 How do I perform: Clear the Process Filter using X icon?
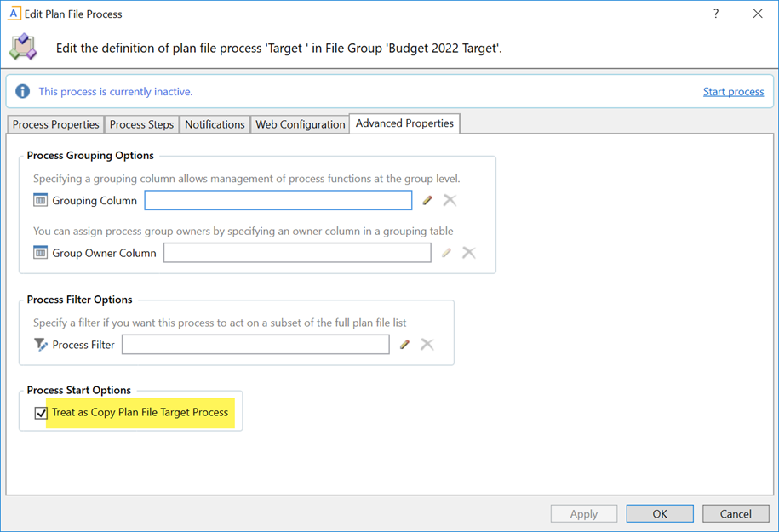point(427,345)
